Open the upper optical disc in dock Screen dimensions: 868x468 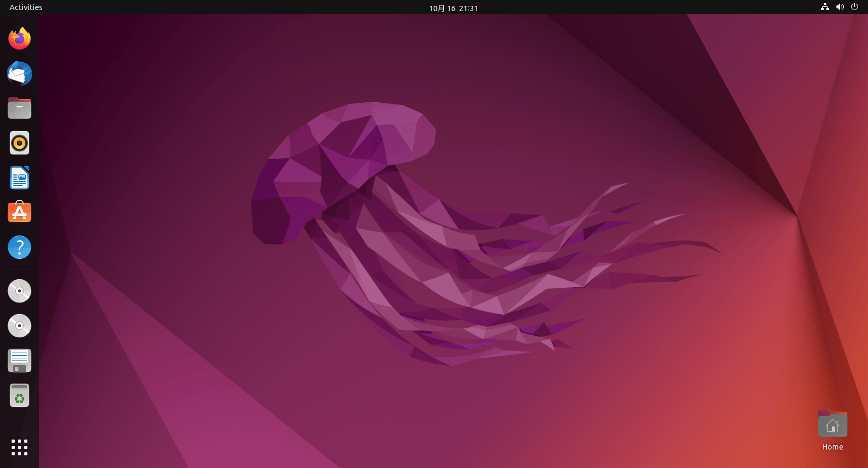click(x=19, y=291)
